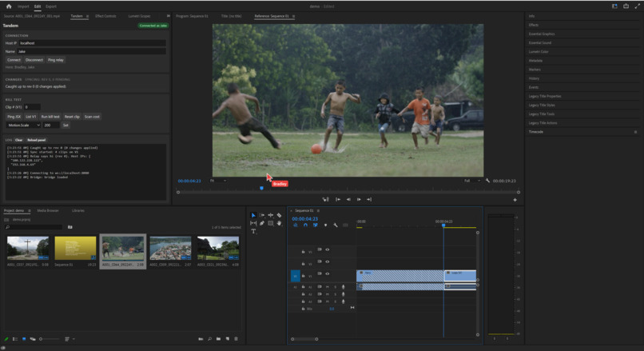Click Find magnifier in project panel footer

click(x=210, y=339)
